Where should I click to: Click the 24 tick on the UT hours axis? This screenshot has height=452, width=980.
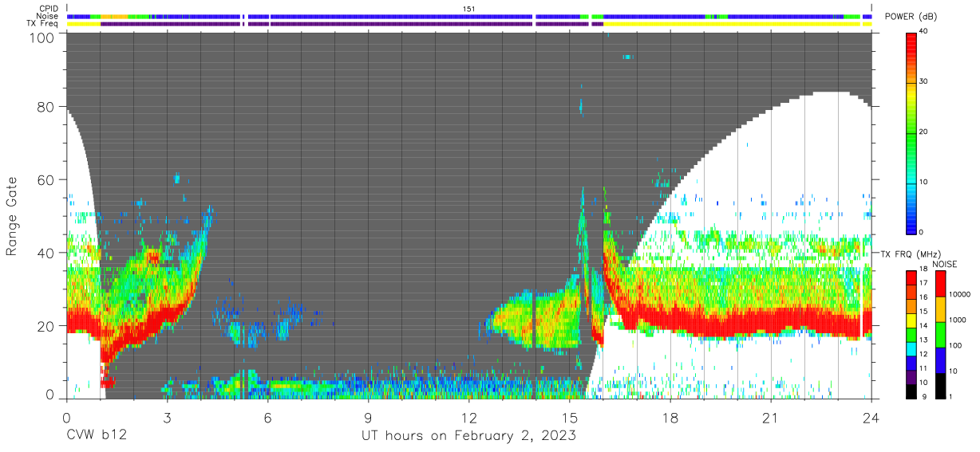click(x=871, y=418)
